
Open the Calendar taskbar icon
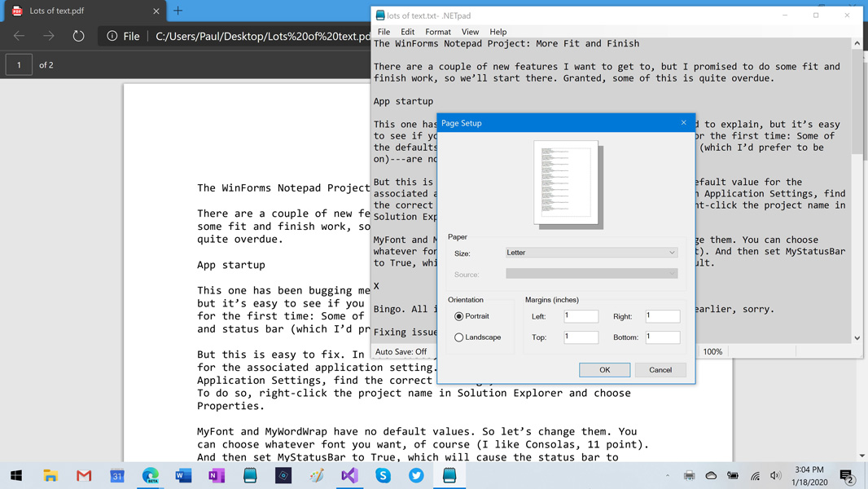click(x=116, y=476)
